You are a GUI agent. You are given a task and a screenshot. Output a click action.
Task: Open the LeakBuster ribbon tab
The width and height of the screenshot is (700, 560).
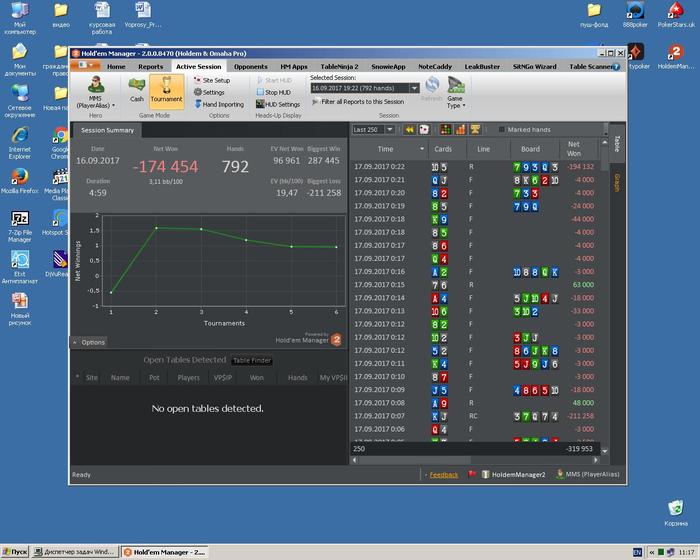[482, 67]
